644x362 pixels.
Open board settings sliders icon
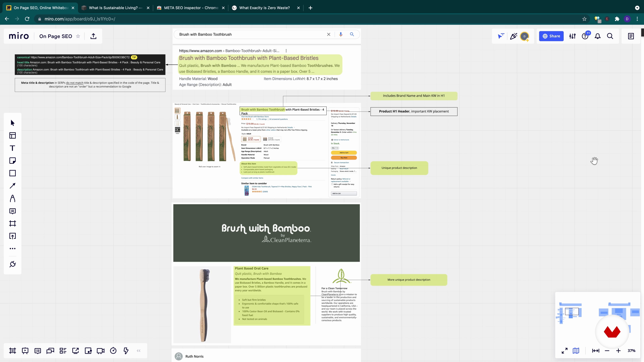point(573,36)
